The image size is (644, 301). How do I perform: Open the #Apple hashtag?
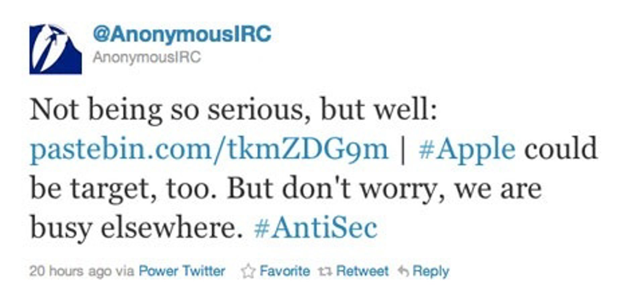pyautogui.click(x=467, y=149)
